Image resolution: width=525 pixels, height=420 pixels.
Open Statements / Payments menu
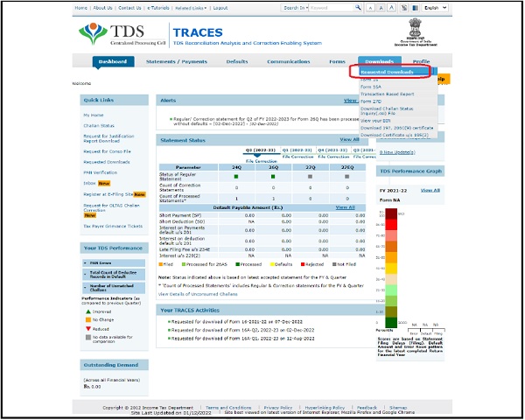[x=177, y=61]
